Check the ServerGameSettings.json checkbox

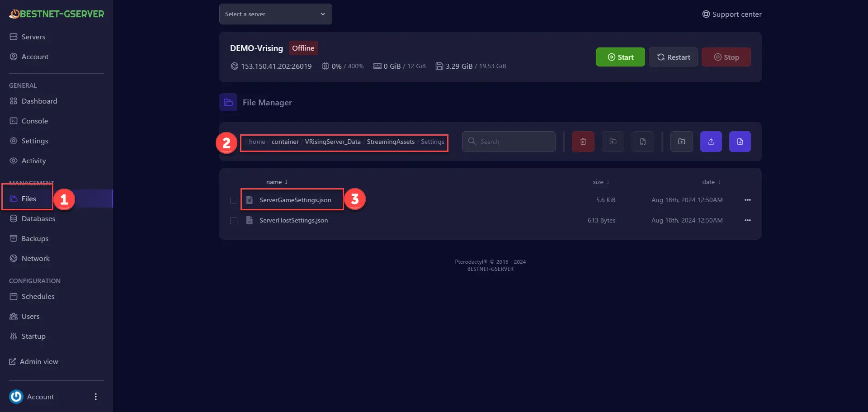(x=234, y=200)
